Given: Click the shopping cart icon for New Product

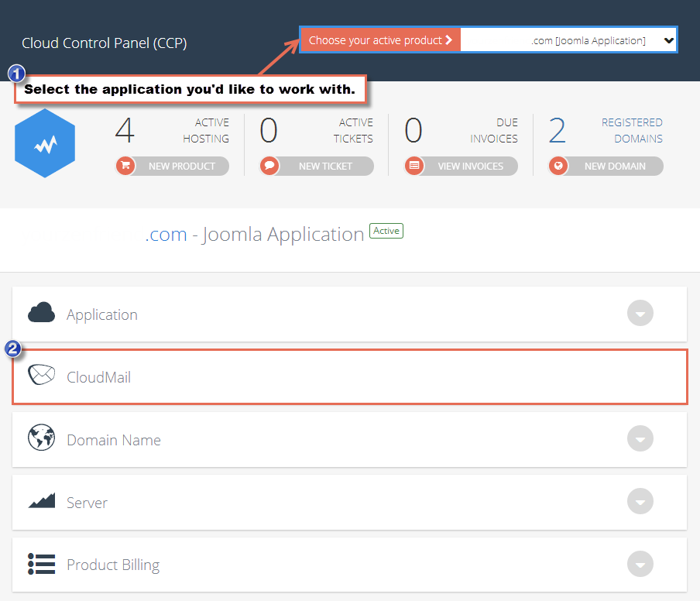Looking at the screenshot, I should point(126,166).
